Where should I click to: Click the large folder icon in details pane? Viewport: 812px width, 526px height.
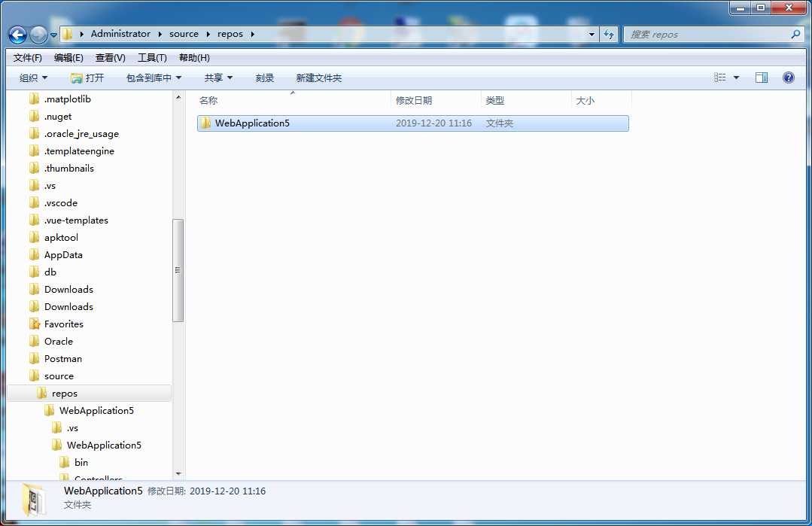34,500
